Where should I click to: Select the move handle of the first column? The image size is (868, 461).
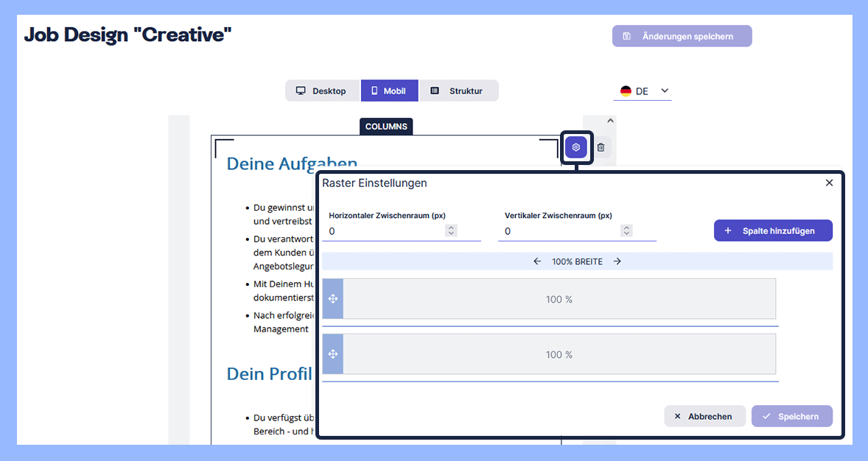[x=332, y=299]
